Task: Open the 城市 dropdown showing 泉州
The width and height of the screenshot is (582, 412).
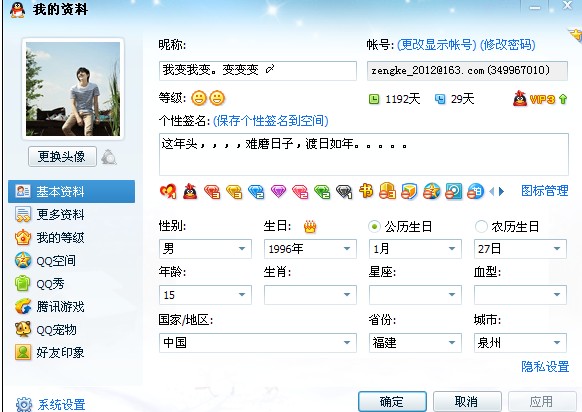Action: pos(520,343)
